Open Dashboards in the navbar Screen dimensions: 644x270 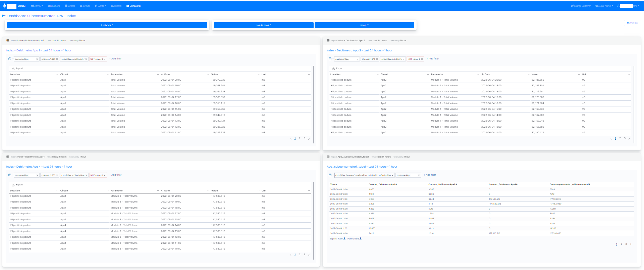[133, 6]
